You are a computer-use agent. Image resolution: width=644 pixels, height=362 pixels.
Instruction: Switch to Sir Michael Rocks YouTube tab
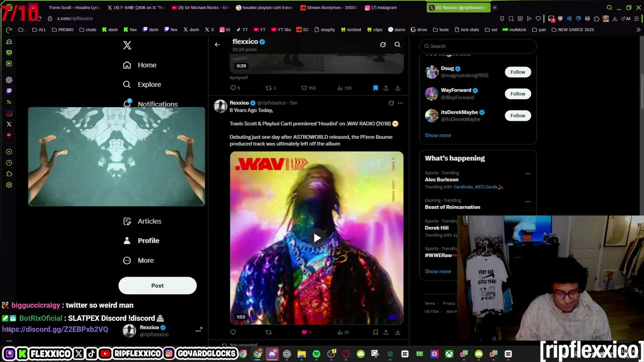pyautogui.click(x=200, y=8)
